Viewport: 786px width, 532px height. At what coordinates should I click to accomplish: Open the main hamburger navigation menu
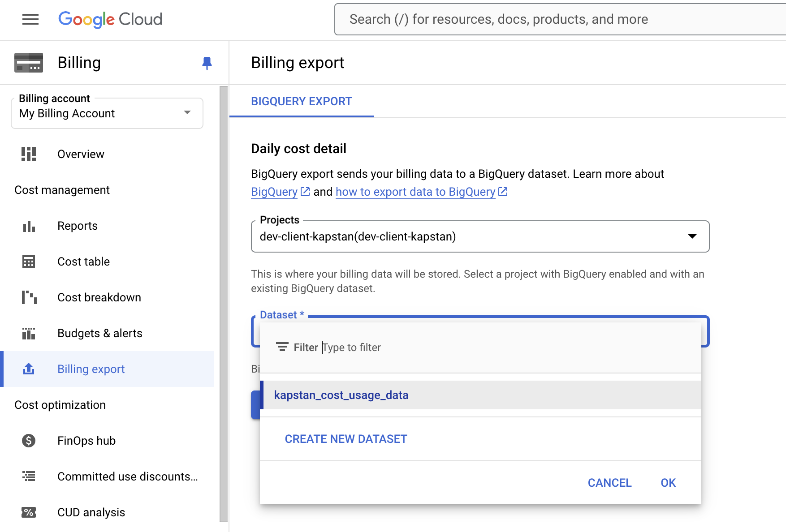tap(30, 19)
